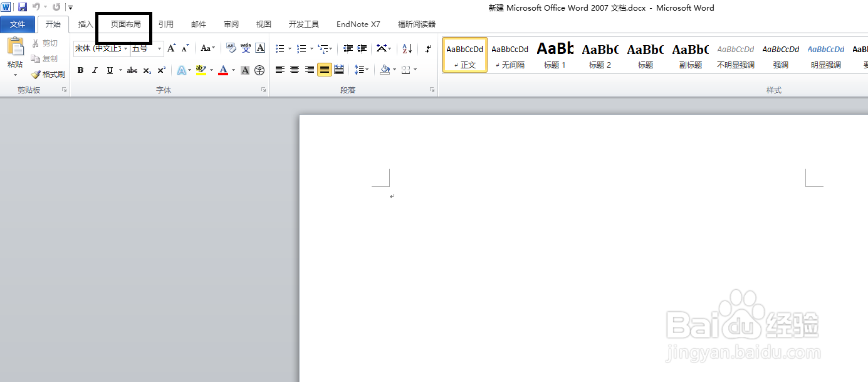
Task: Click the Asian Layout icon
Action: pyautogui.click(x=381, y=48)
